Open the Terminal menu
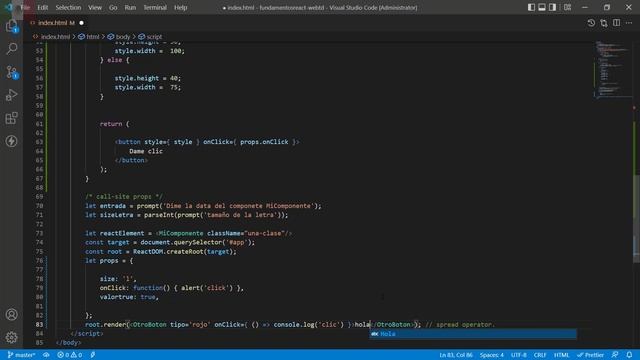Screen dimensions: 640x360 155,7
